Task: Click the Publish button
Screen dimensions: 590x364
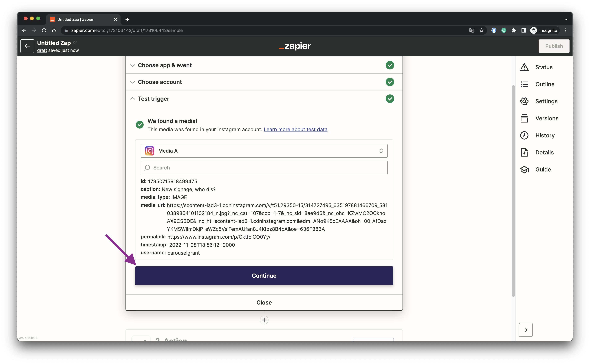Action: 554,46
